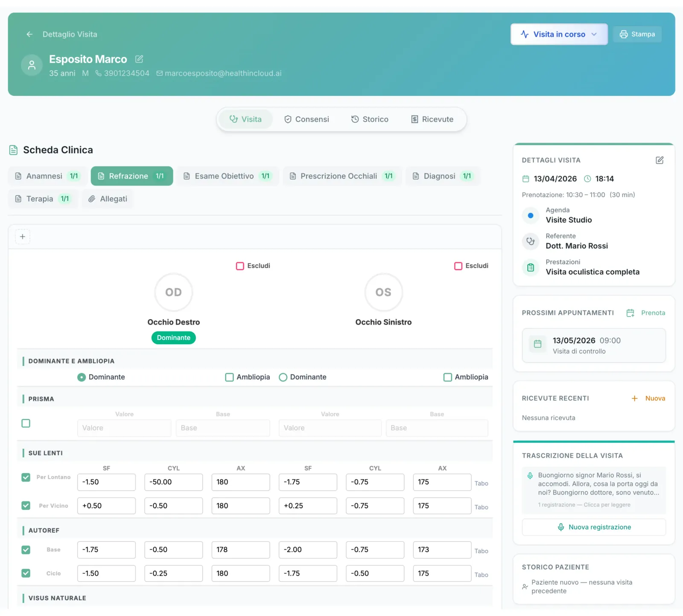Click the Prestazioni clipboard icon
683x616 pixels.
pyautogui.click(x=531, y=267)
